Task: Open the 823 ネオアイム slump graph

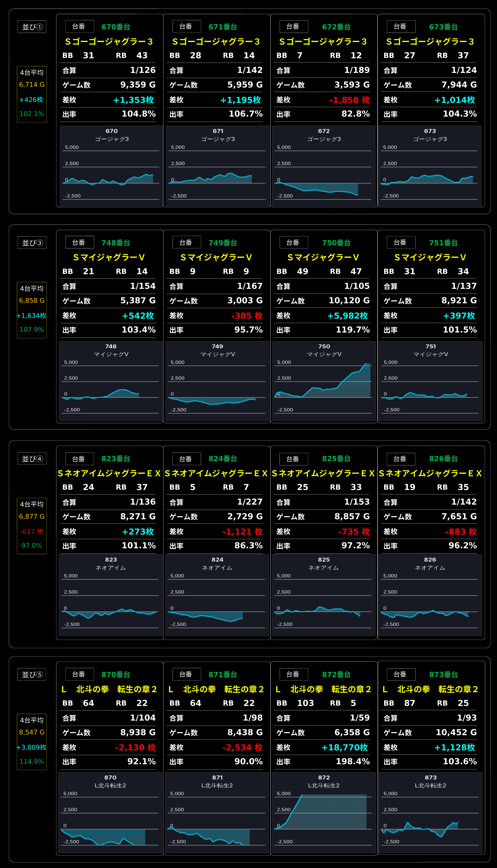Action: (111, 595)
